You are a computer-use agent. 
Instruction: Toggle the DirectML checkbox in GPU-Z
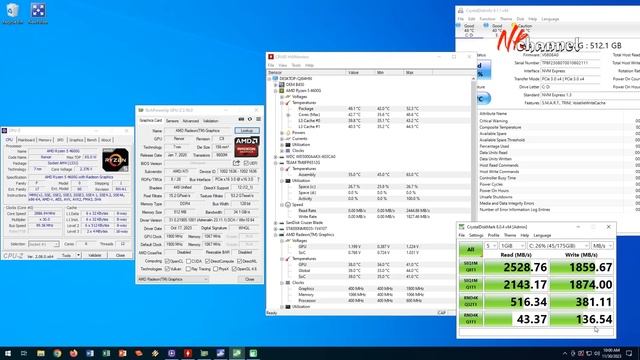(x=240, y=261)
